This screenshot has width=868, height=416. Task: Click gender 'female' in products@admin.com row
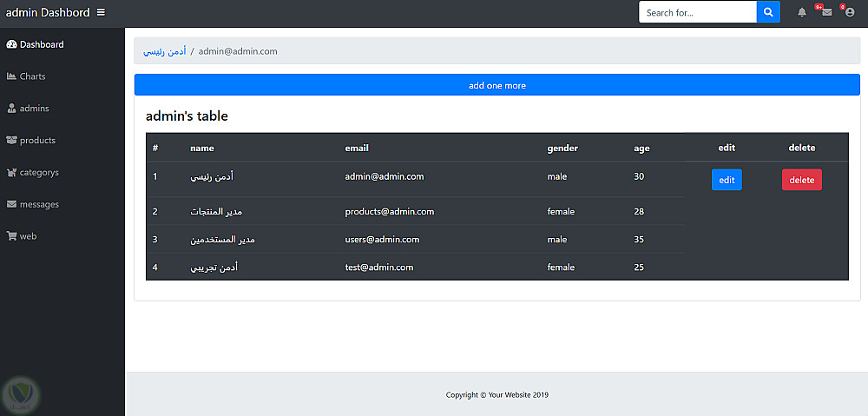(x=561, y=212)
